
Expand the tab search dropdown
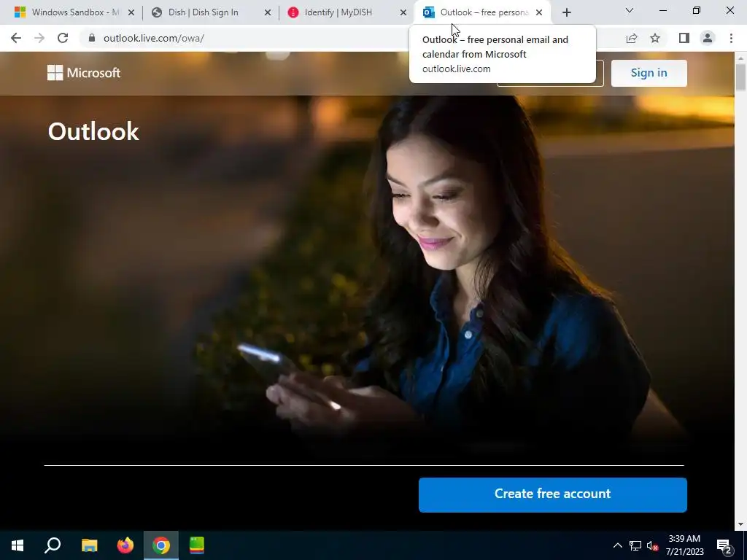(x=630, y=10)
